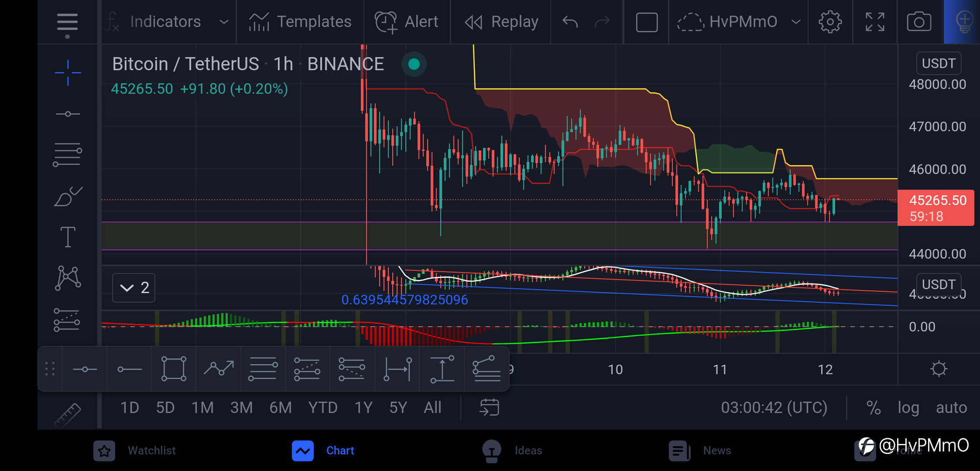Viewport: 980px width, 471px height.
Task: Set range to 3M
Action: point(241,408)
